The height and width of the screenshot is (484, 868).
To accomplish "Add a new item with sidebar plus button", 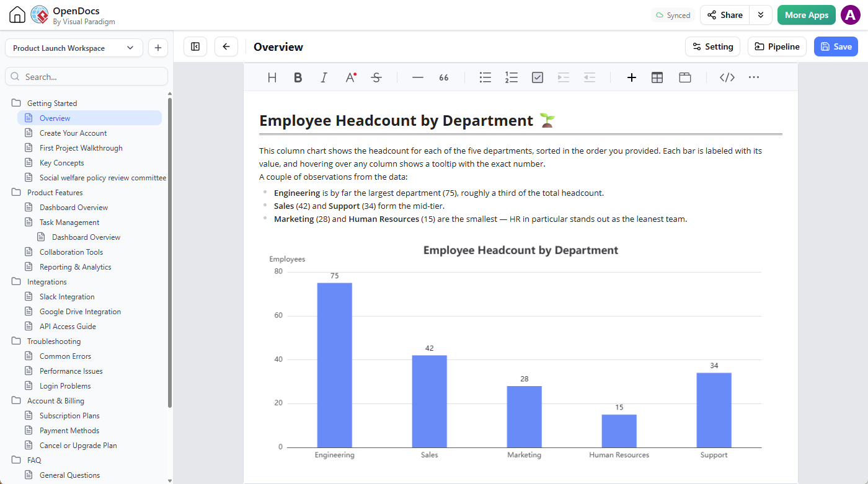I will coord(158,48).
